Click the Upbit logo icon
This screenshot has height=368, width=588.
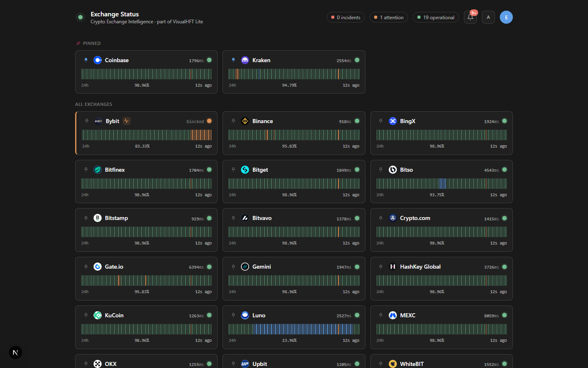pyautogui.click(x=245, y=364)
